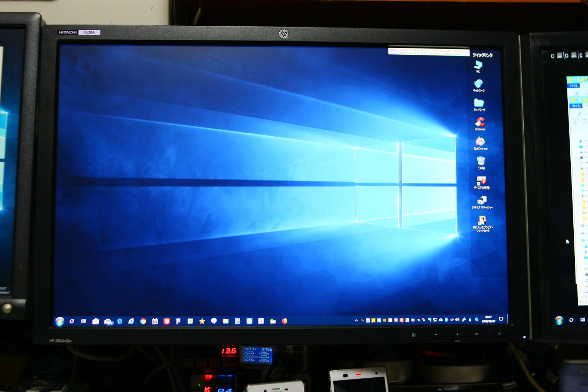Open Cortana circle on right monitor
The height and width of the screenshot is (392, 588).
(571, 320)
